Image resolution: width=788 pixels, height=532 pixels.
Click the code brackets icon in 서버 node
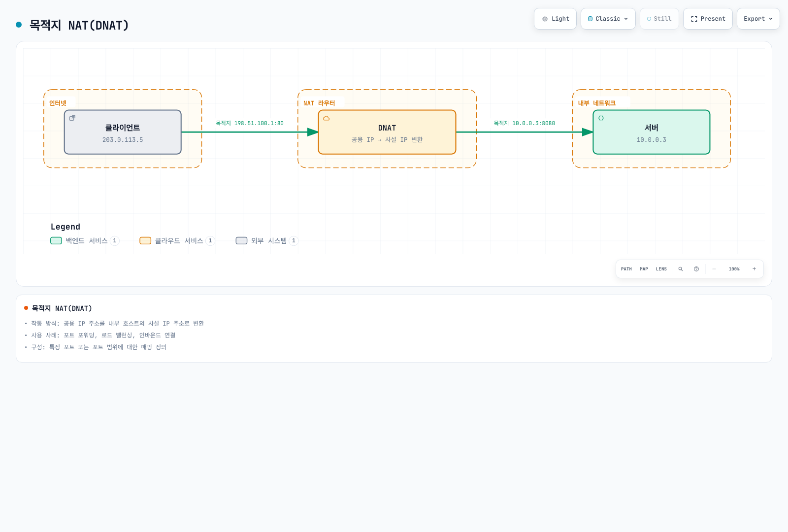click(601, 118)
